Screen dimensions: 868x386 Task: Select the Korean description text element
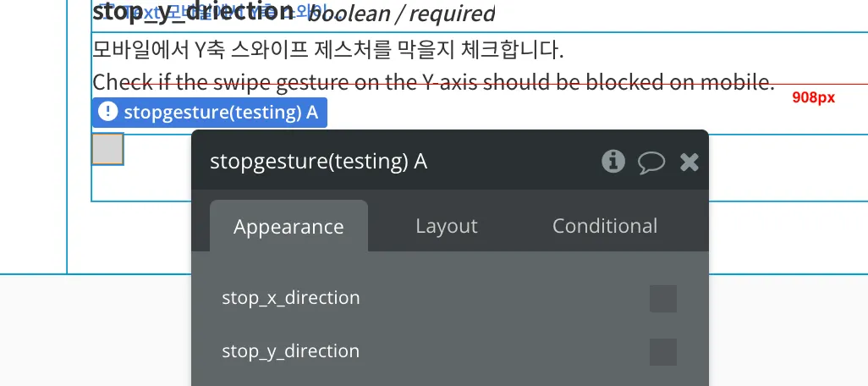point(327,50)
